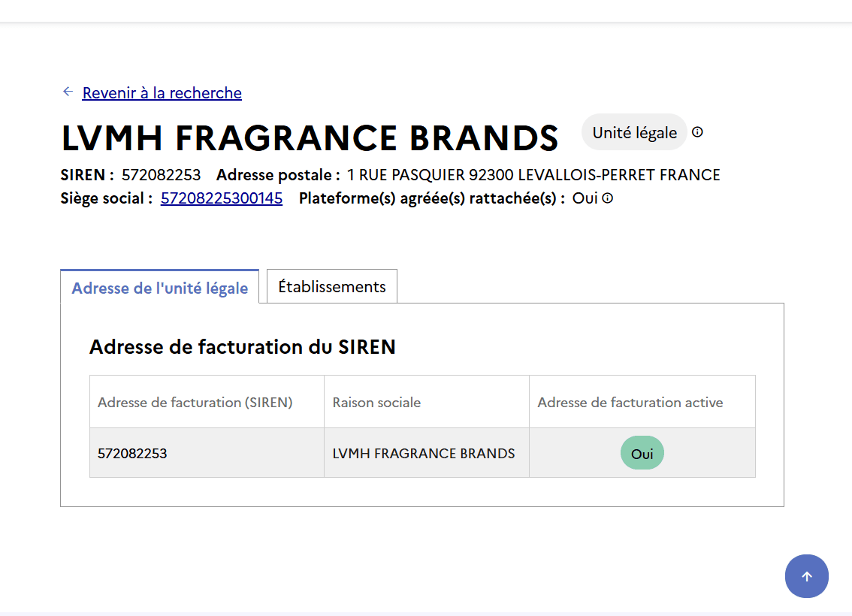
Task: Click the info icon after 'Plateforme(s) agréée(s) rattachée(s)'
Action: (608, 198)
